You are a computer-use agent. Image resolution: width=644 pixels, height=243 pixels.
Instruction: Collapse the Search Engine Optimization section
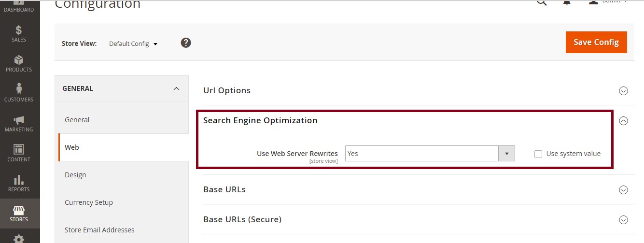coord(623,121)
